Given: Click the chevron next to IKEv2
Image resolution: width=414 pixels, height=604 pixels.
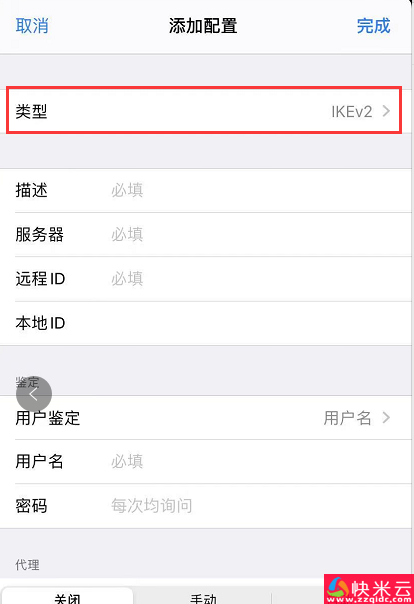Looking at the screenshot, I should (386, 111).
